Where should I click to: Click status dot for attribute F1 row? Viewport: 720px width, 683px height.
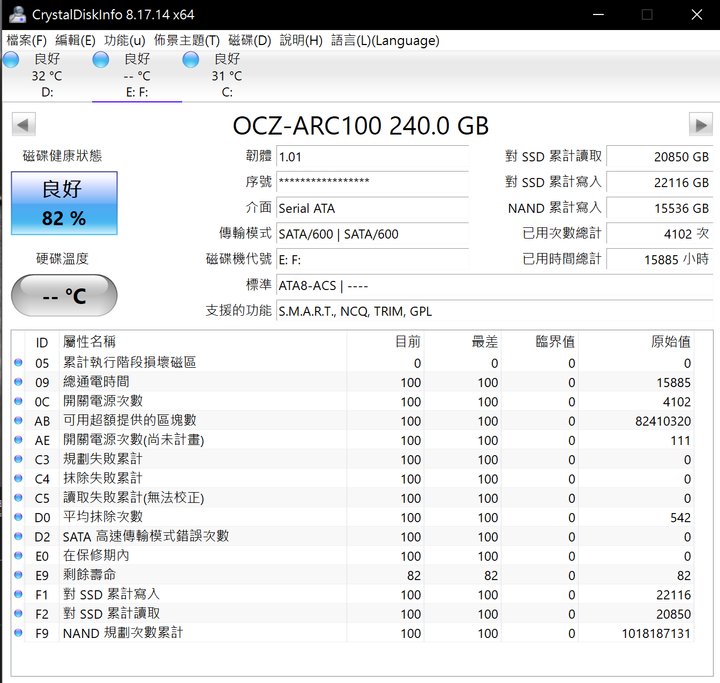click(18, 594)
